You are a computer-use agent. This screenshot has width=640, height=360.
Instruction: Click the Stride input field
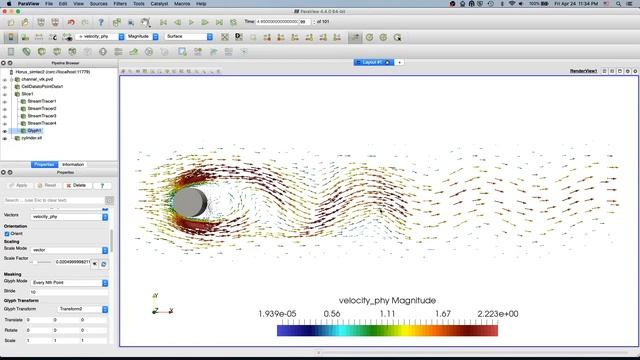pos(69,292)
